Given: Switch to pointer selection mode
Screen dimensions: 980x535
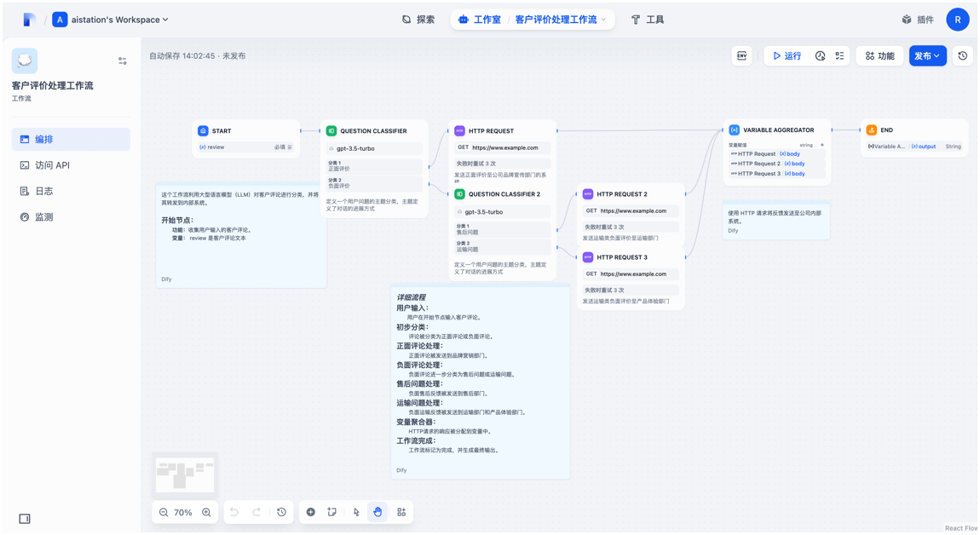Looking at the screenshot, I should point(356,512).
